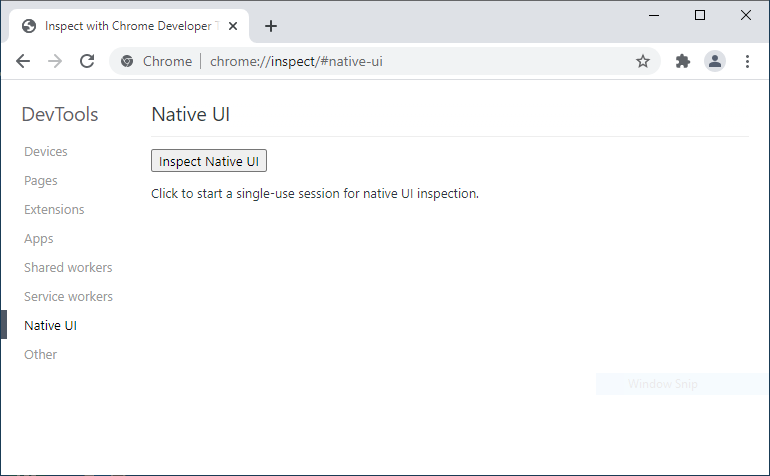Viewport: 770px width, 476px height.
Task: Click the address bar URL field
Action: 400,61
